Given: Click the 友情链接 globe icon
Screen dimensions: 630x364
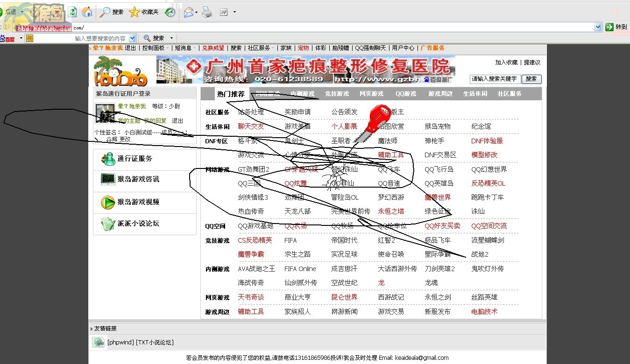Looking at the screenshot, I should [x=99, y=343].
